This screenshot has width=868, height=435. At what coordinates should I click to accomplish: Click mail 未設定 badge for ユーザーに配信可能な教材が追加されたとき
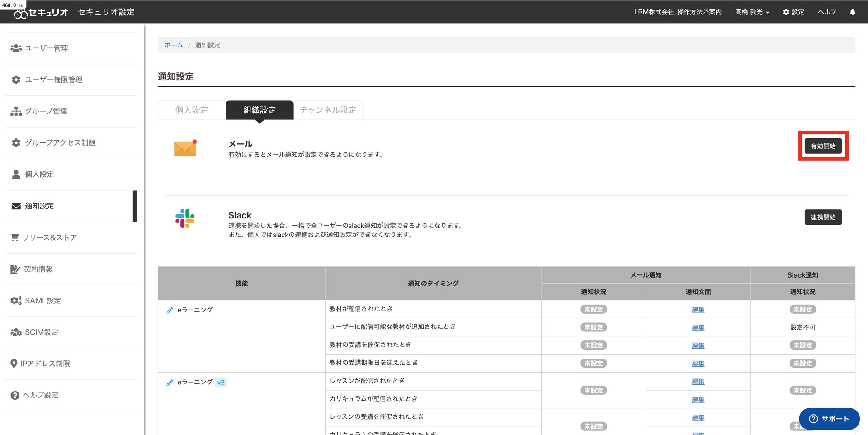[594, 327]
